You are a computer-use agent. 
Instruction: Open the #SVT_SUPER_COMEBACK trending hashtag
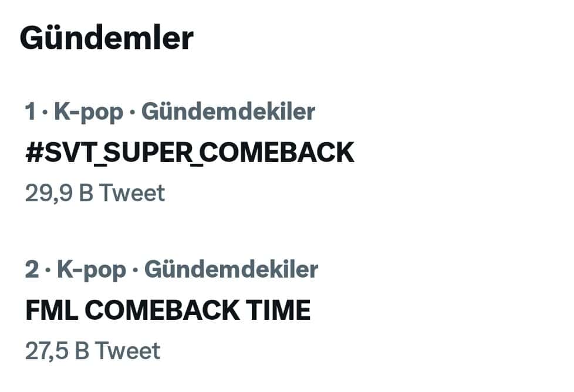coord(190,153)
